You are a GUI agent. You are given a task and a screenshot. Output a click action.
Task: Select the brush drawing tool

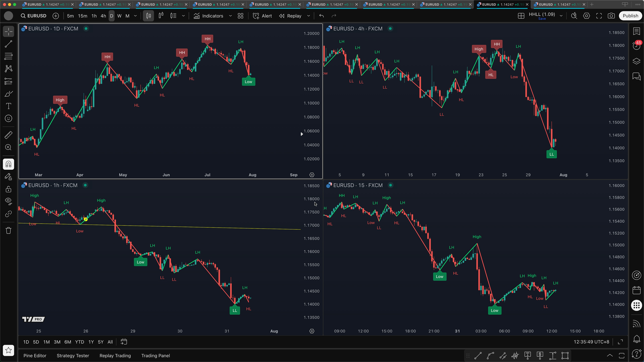(9, 94)
